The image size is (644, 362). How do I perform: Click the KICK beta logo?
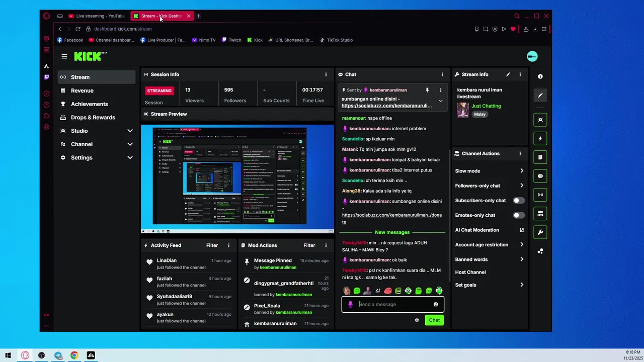91,56
